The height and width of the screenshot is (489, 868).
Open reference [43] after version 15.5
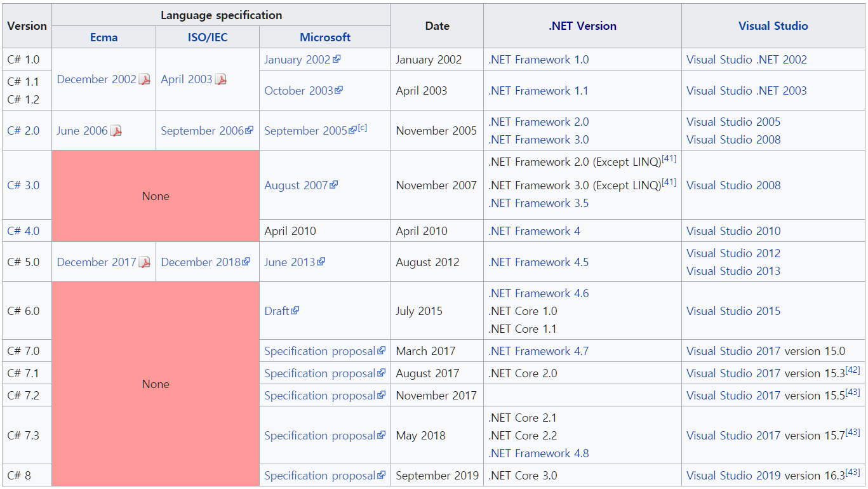click(853, 392)
